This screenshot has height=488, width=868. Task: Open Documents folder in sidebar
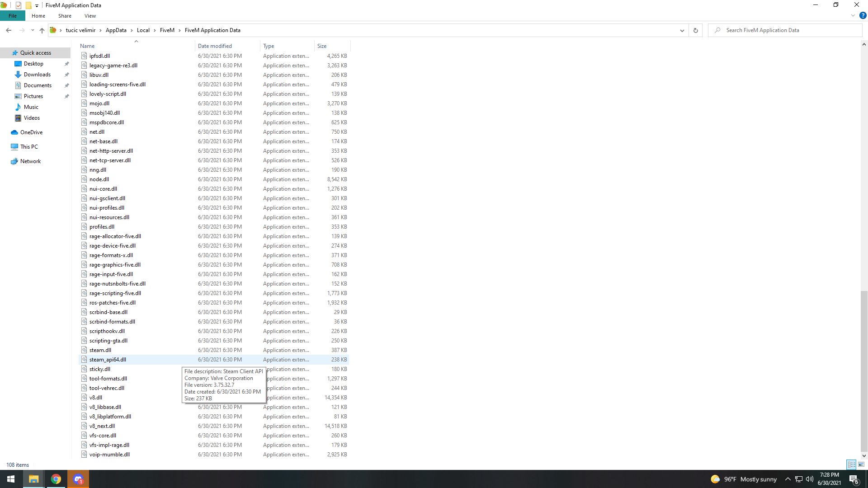click(x=38, y=85)
